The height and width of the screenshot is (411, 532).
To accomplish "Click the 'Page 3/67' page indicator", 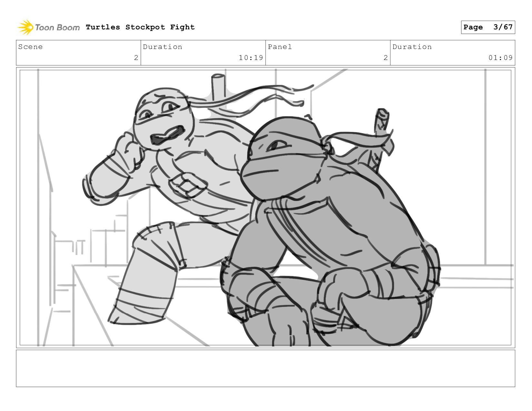I will pyautogui.click(x=488, y=27).
